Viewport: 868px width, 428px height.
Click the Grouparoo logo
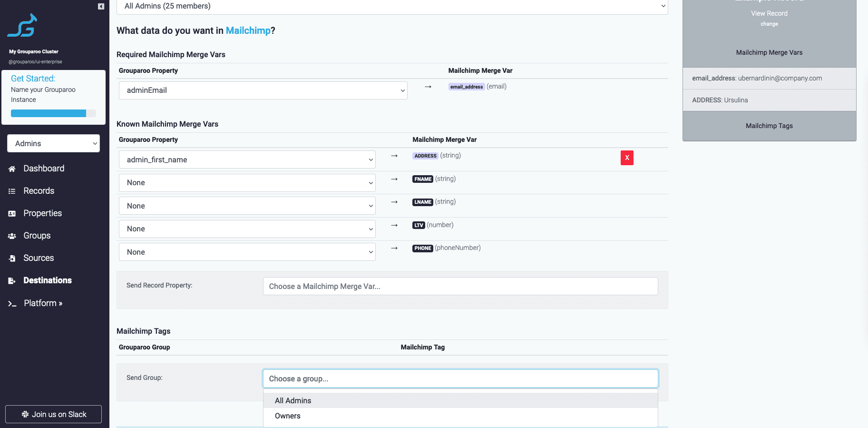coord(22,26)
